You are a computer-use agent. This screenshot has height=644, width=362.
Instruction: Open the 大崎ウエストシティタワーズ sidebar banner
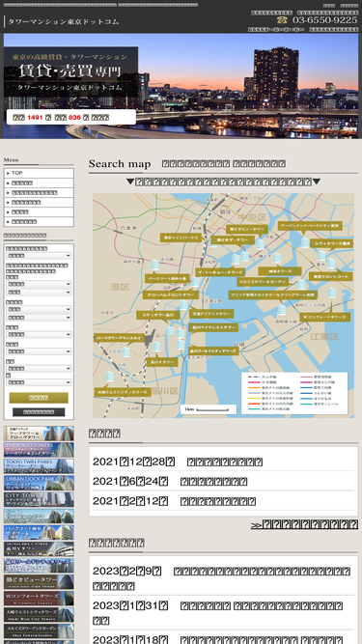coord(39,615)
